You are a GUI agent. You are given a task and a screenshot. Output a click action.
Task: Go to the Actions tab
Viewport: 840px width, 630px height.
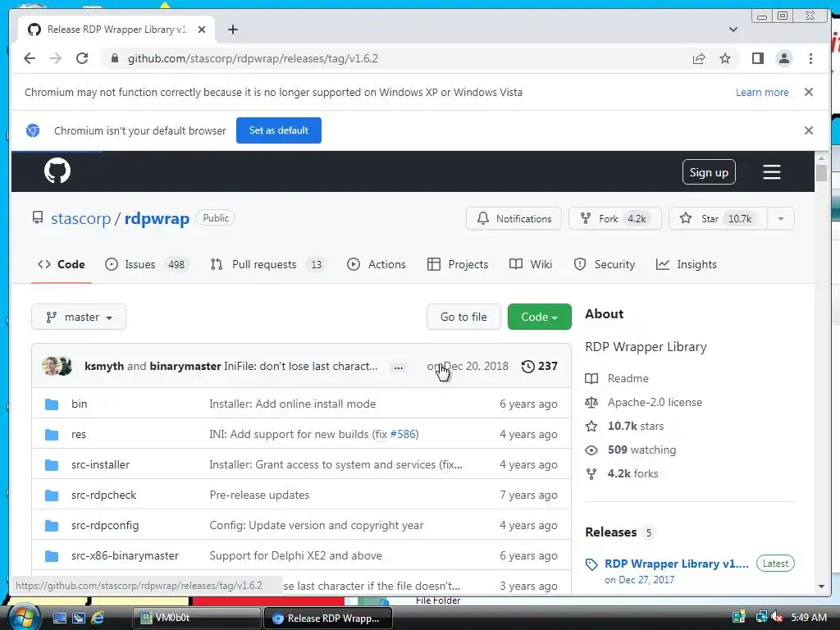[377, 264]
